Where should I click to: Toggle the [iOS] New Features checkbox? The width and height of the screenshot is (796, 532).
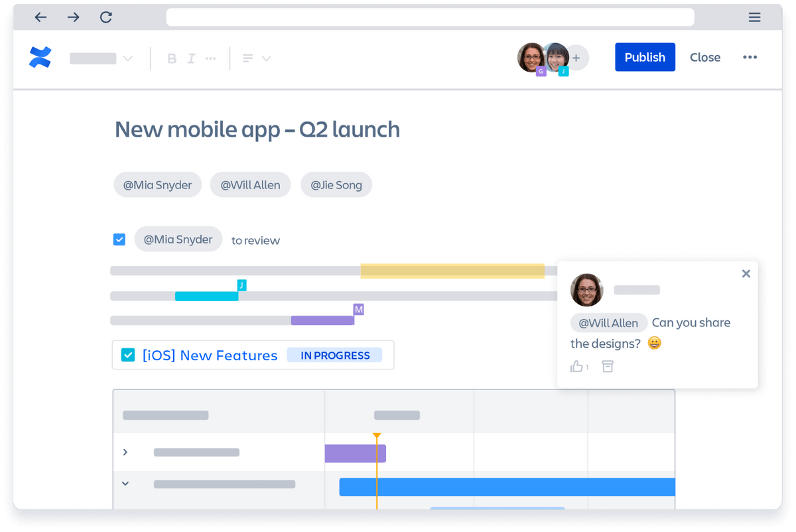pos(128,356)
